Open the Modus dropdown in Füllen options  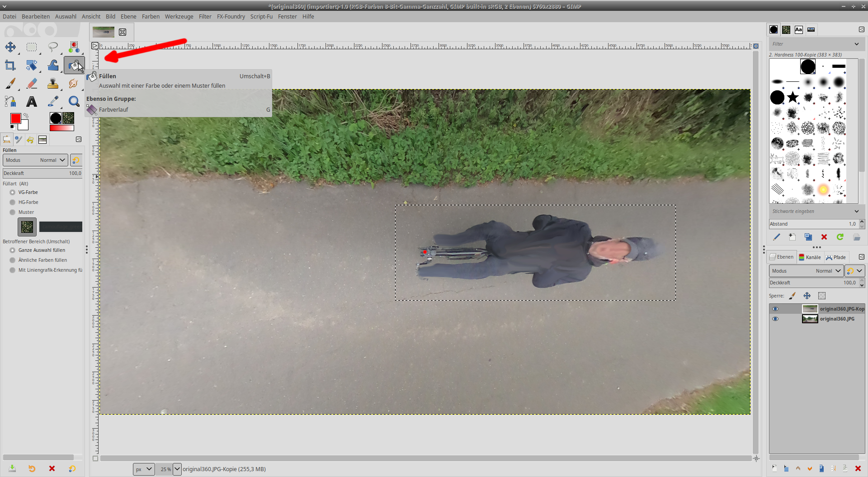coord(35,160)
